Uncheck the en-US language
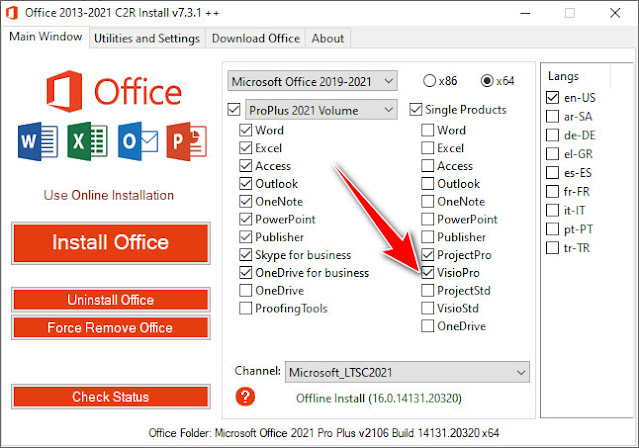The width and height of the screenshot is (639, 448). tap(552, 97)
